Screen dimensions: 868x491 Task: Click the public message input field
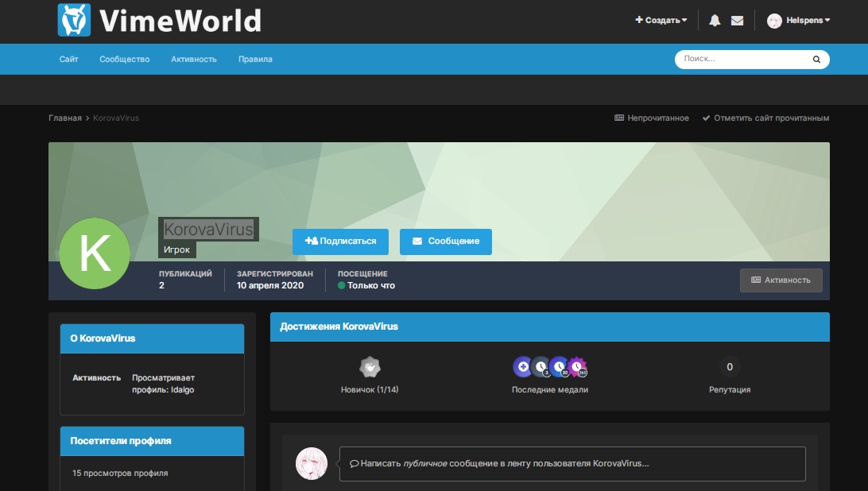tap(572, 463)
